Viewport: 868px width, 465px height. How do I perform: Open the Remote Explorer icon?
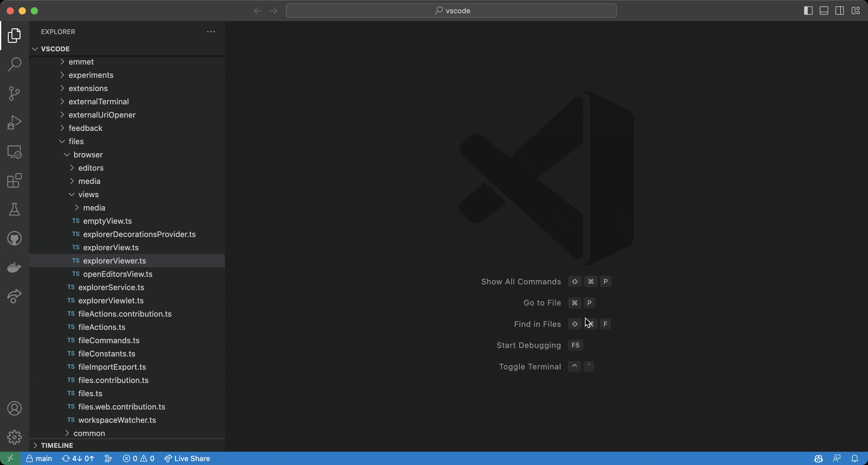click(x=14, y=152)
